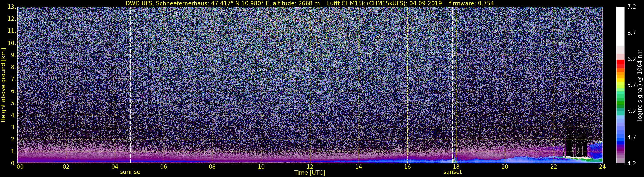
Task: Click 'altitude: 2668 m' in the title
Action: point(296,3)
